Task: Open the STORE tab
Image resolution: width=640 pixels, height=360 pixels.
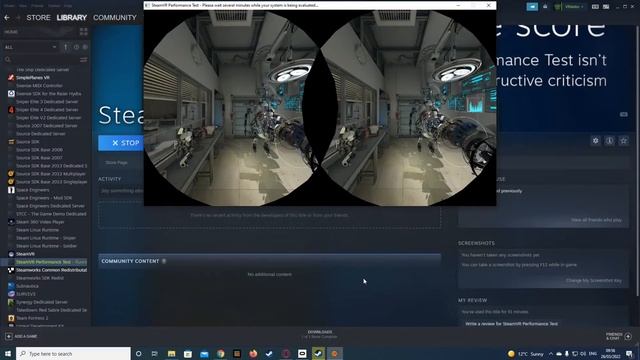Action: 38,18
